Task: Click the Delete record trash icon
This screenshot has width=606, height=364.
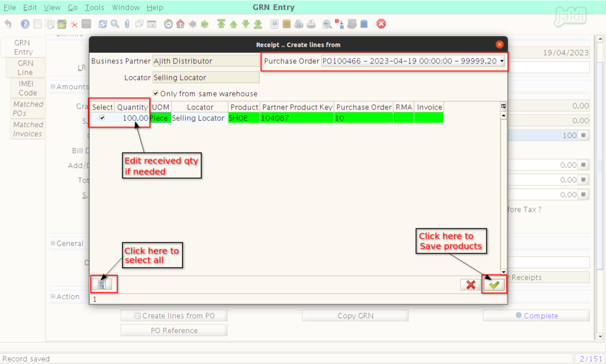Action: pyautogui.click(x=62, y=24)
